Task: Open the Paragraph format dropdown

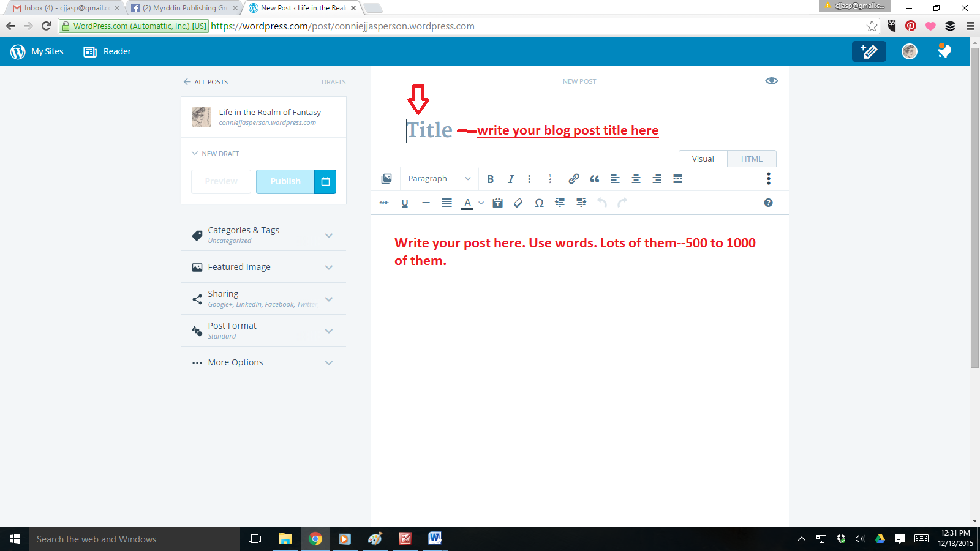Action: pos(439,179)
